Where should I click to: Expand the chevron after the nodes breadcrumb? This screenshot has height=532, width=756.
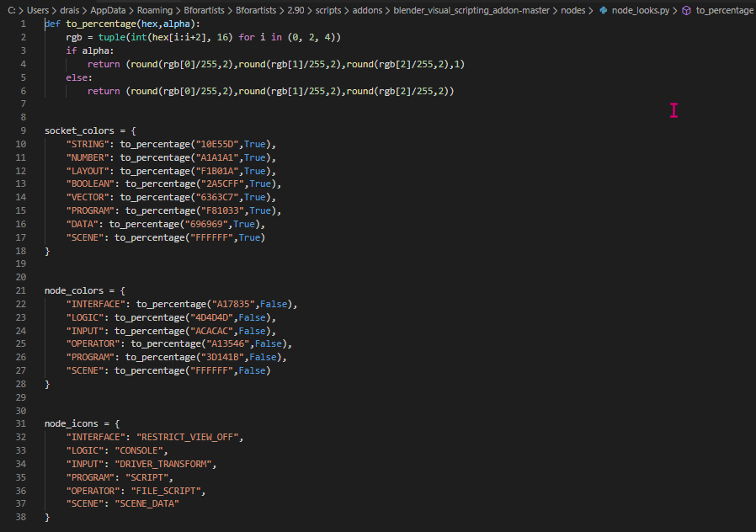pyautogui.click(x=591, y=10)
